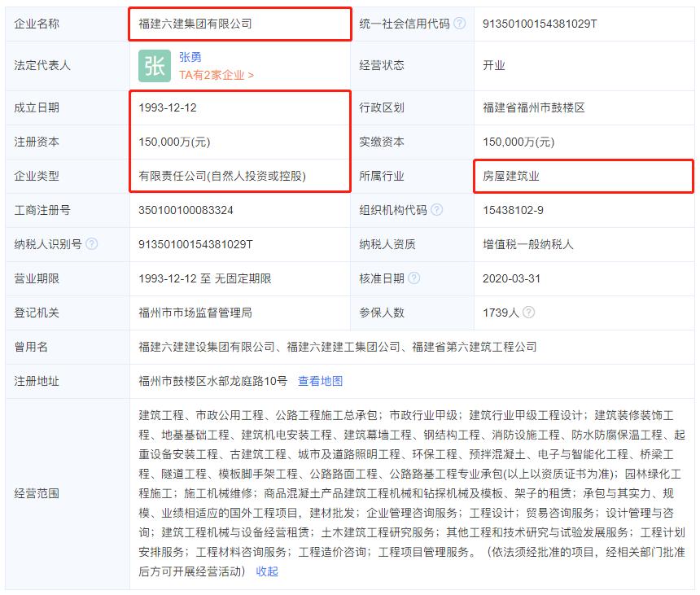
Task: Select business term 1993-12-12 至 无固定期限
Action: pos(205,278)
